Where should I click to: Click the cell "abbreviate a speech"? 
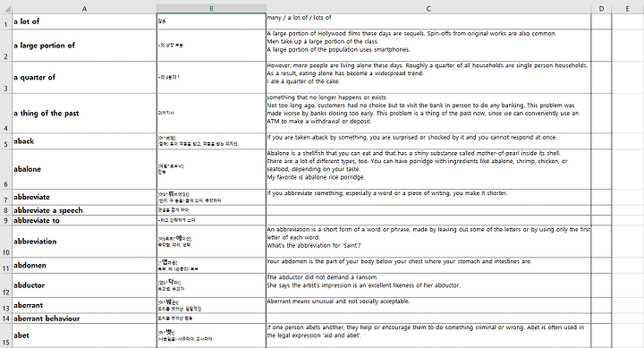tap(84, 210)
